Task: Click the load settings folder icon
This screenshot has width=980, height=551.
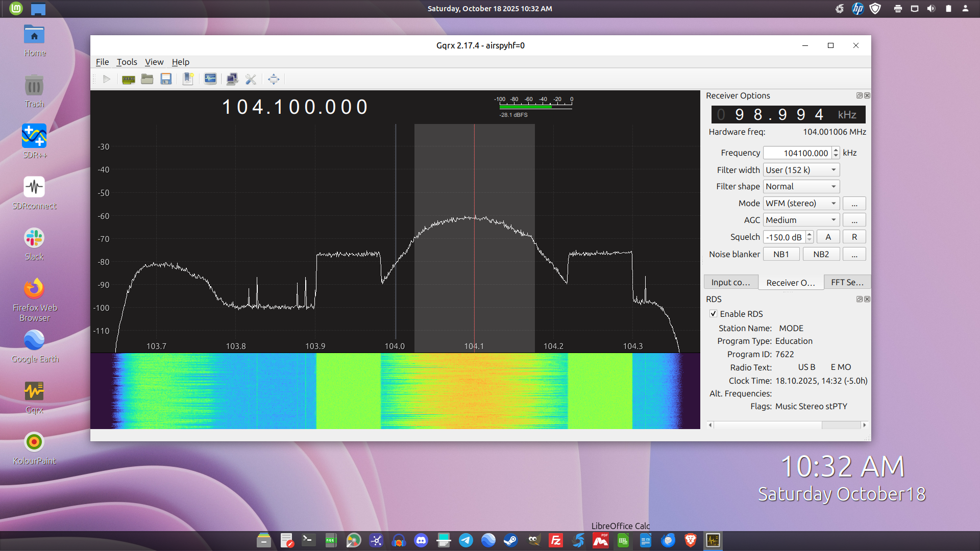Action: pos(147,79)
